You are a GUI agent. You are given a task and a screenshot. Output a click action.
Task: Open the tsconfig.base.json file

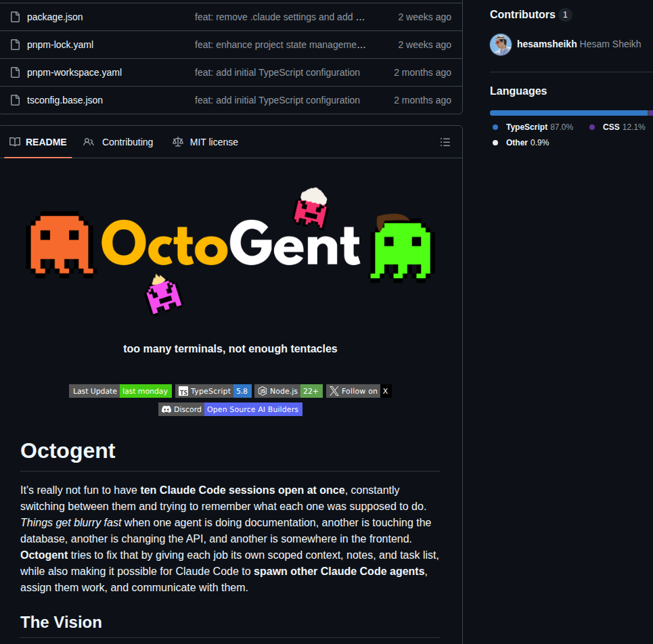coord(65,100)
